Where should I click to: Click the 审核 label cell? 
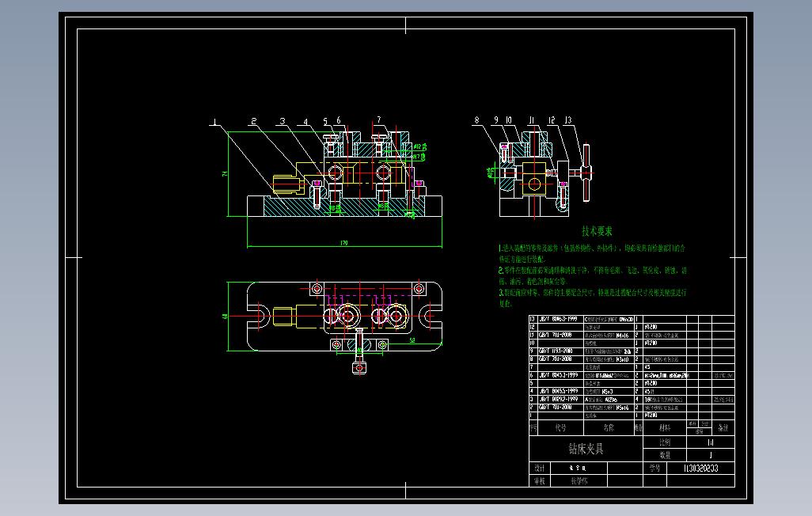(x=540, y=481)
